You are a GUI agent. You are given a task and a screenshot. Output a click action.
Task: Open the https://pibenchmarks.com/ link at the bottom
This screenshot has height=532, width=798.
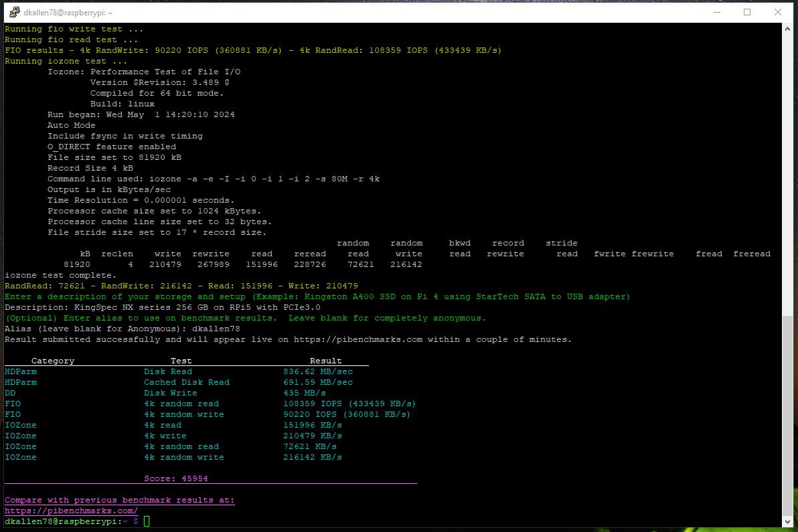point(72,511)
